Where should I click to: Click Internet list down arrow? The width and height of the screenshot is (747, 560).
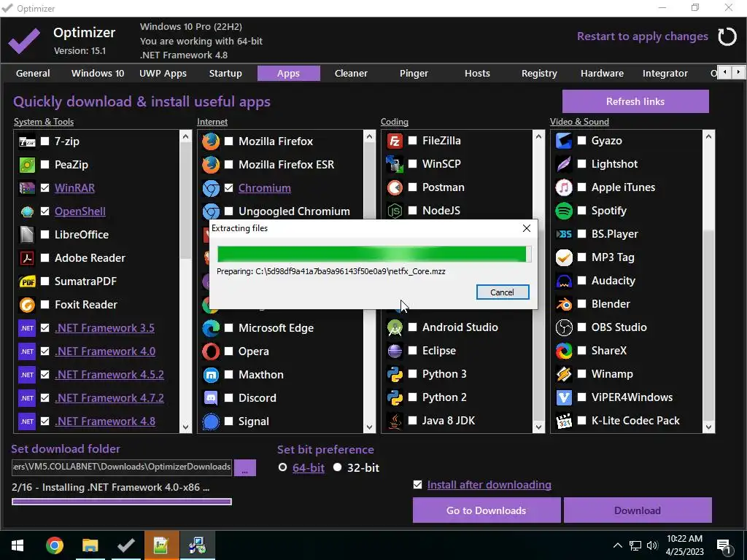(x=369, y=427)
